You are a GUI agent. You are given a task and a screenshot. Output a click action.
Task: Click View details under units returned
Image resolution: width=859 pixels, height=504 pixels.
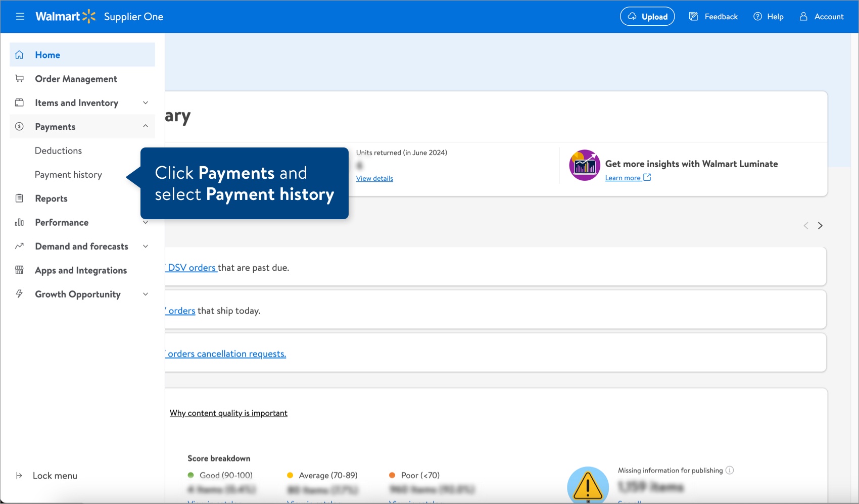(374, 178)
